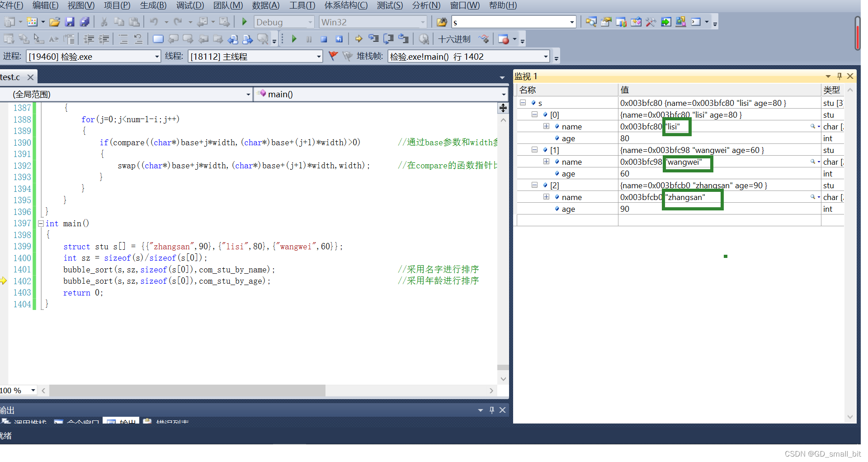
Task: Open the (全局范围) scope dropdown
Action: [x=248, y=94]
